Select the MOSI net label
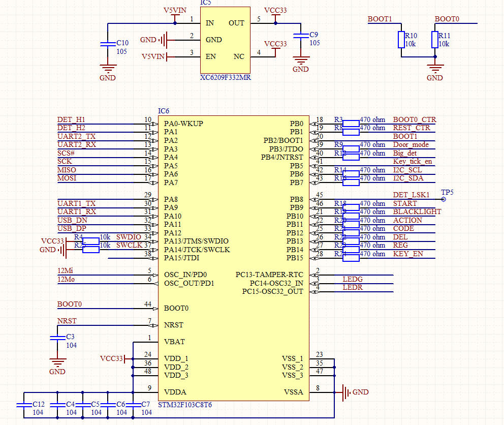Screen dimensions: 504x425 click(x=67, y=178)
